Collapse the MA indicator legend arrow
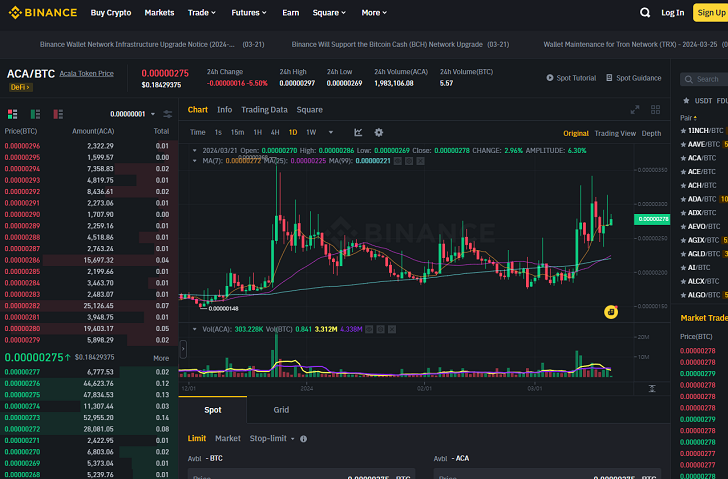This screenshot has width=728, height=479. tap(195, 161)
